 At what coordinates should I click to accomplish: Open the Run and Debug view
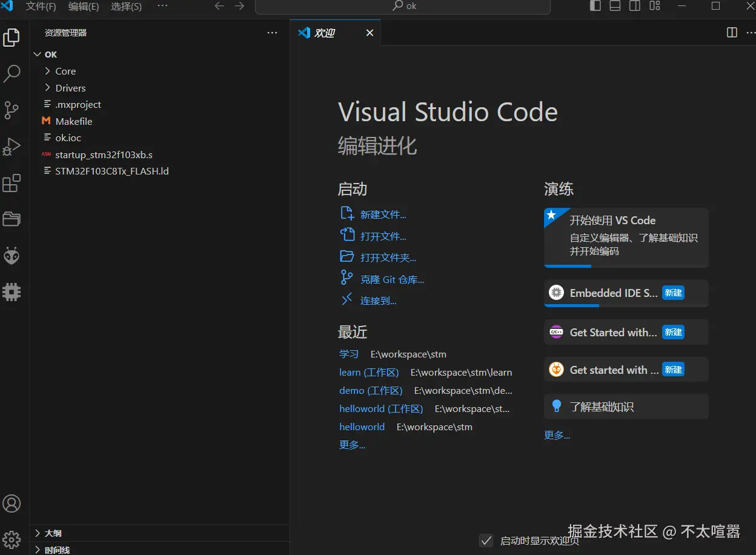12,147
